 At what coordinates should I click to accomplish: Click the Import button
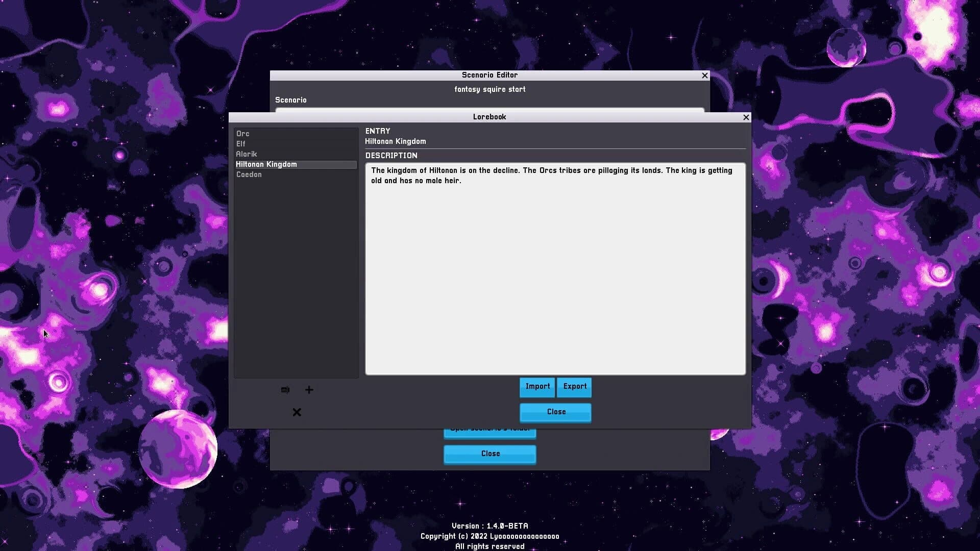(537, 387)
